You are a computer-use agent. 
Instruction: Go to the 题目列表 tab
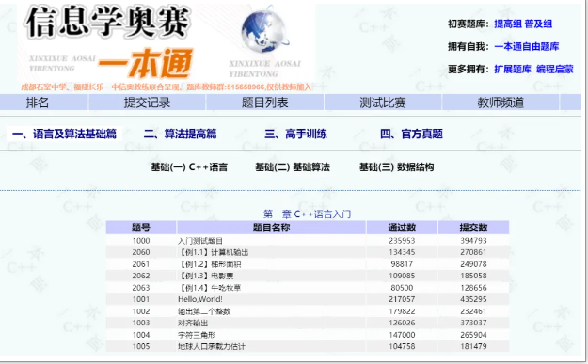point(264,103)
